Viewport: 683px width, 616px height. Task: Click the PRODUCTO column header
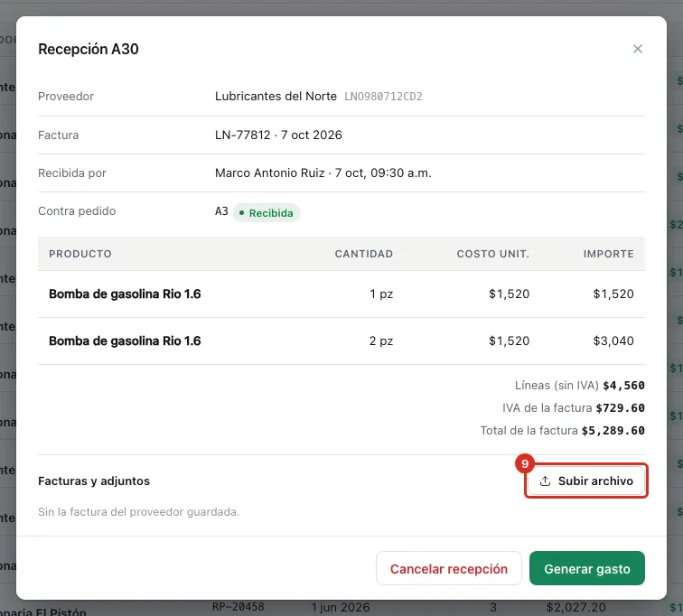click(x=80, y=254)
